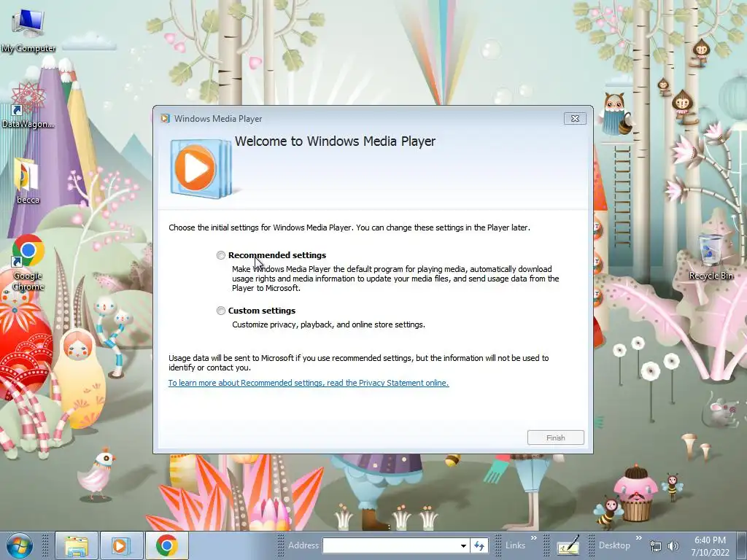Open the volume speaker tray icon

673,546
